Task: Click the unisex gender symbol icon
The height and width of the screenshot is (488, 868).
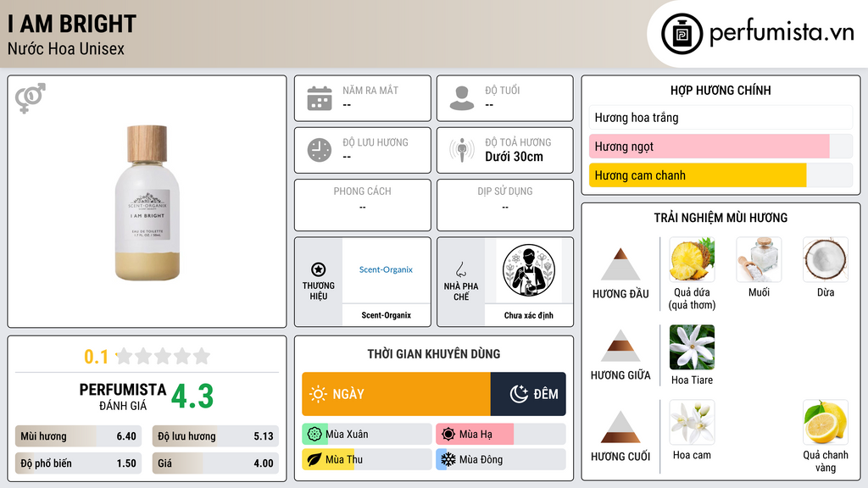Action: [31, 98]
